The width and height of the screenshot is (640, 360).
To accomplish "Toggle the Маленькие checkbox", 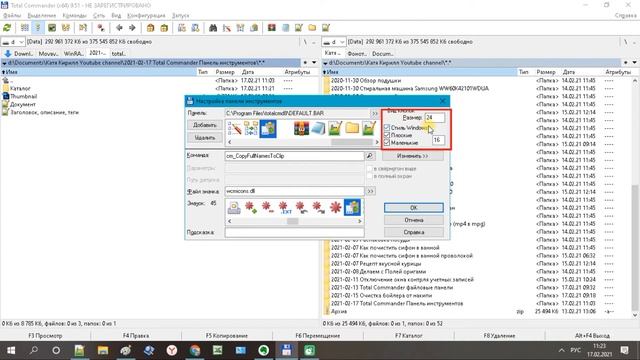I will coord(387,143).
